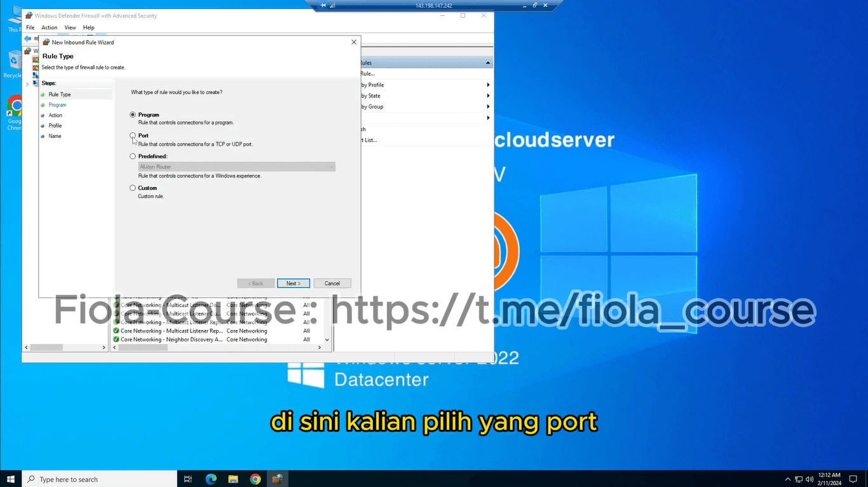The height and width of the screenshot is (487, 868).
Task: Click the Windows Start button
Action: point(11,479)
